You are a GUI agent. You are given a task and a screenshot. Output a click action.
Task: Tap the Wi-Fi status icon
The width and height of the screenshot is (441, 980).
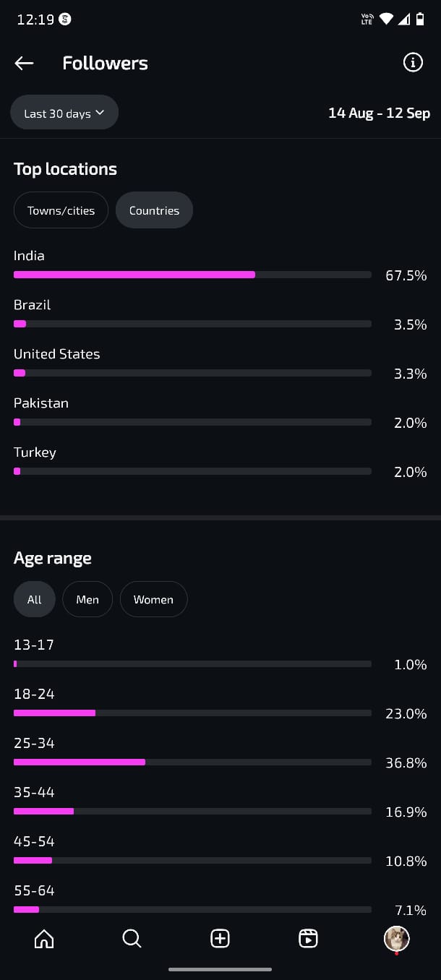pyautogui.click(x=386, y=20)
